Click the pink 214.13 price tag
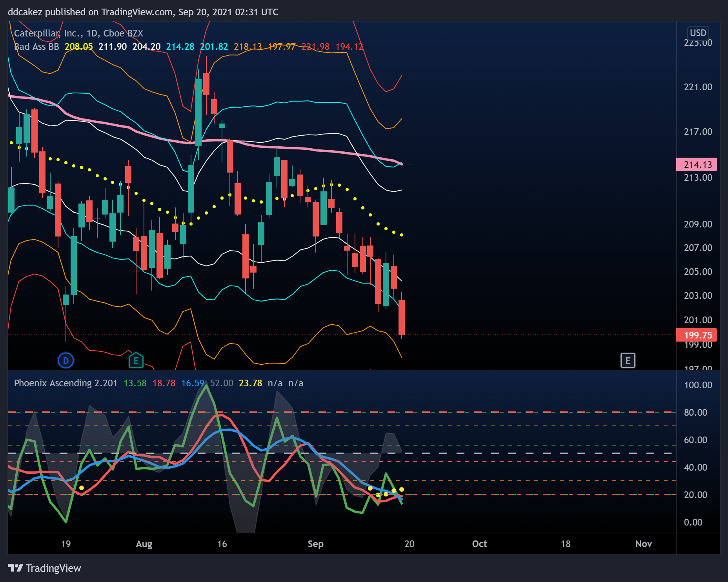The image size is (728, 582). click(x=697, y=164)
